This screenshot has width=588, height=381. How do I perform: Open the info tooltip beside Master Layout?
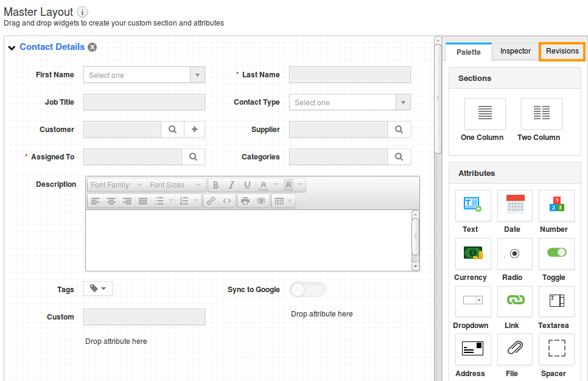point(83,11)
